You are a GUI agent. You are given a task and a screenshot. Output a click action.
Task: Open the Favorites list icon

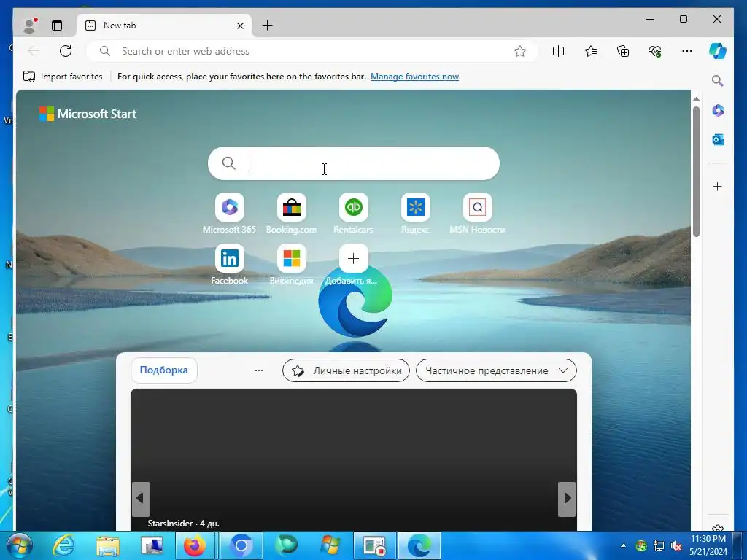(591, 51)
